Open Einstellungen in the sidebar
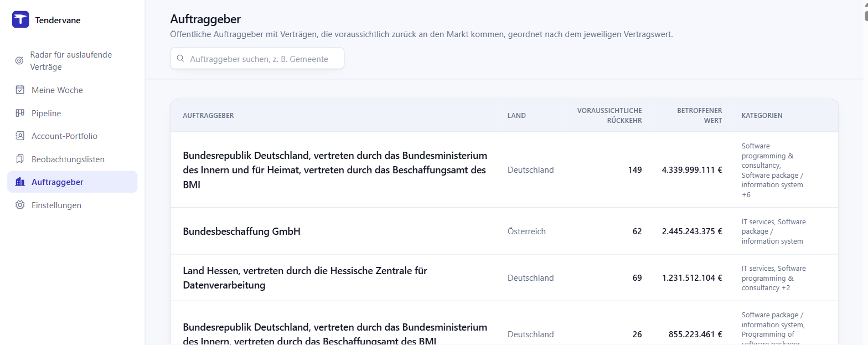 72,205
